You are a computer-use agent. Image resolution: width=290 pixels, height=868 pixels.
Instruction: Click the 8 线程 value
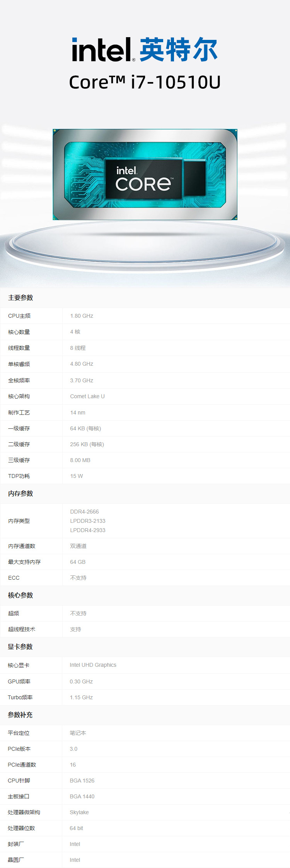coord(78,348)
